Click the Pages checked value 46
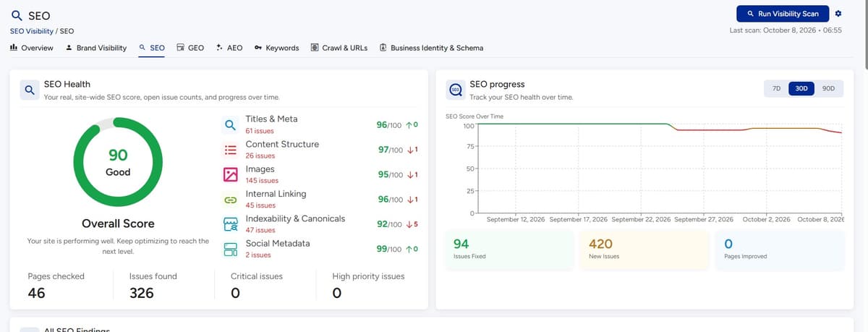 tap(37, 294)
